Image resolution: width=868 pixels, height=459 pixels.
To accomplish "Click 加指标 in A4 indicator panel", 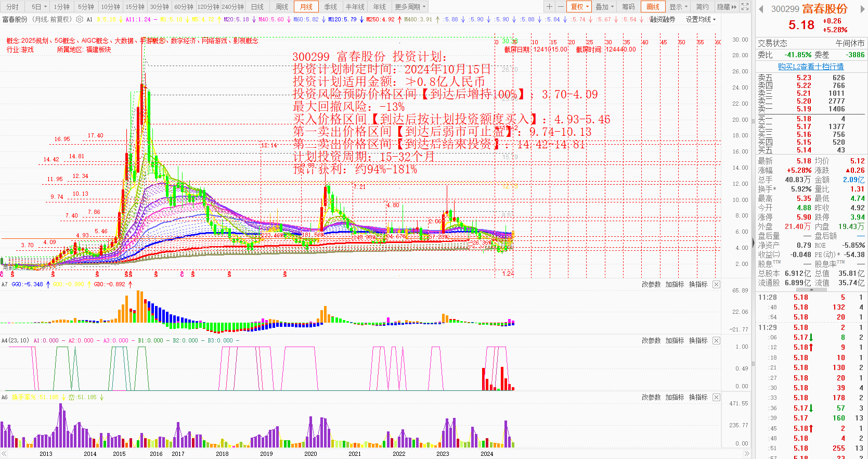I will pyautogui.click(x=675, y=340).
